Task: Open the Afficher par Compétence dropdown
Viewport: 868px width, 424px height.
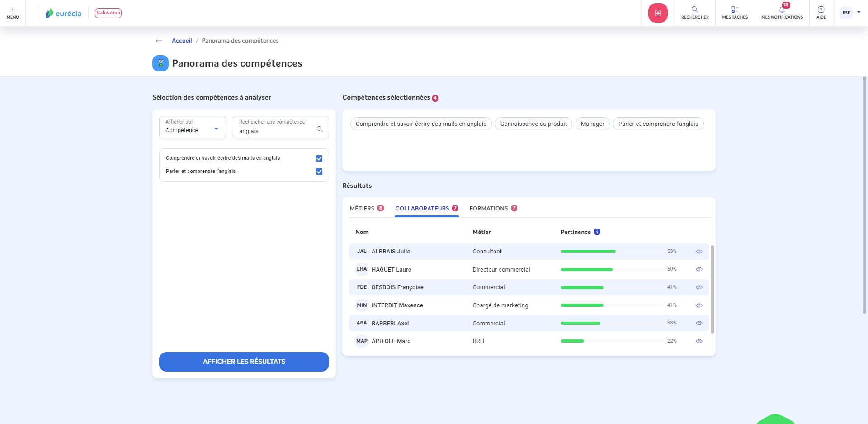Action: pyautogui.click(x=193, y=127)
